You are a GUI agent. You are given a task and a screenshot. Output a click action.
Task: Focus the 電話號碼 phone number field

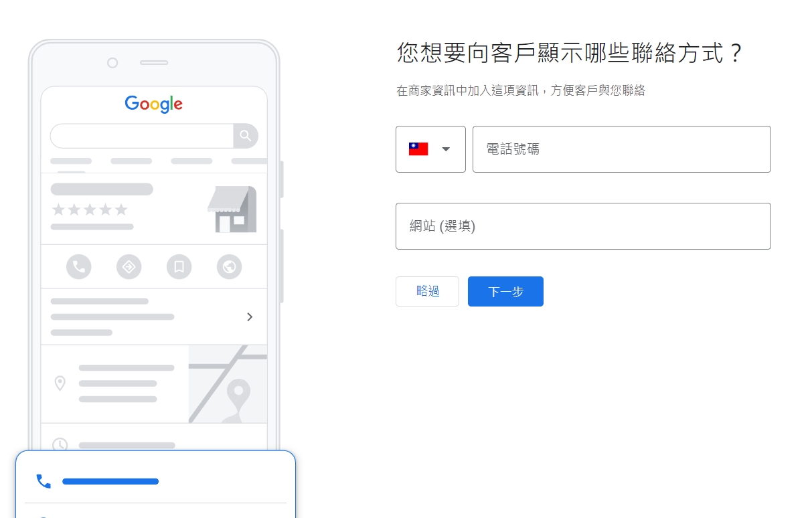click(622, 149)
